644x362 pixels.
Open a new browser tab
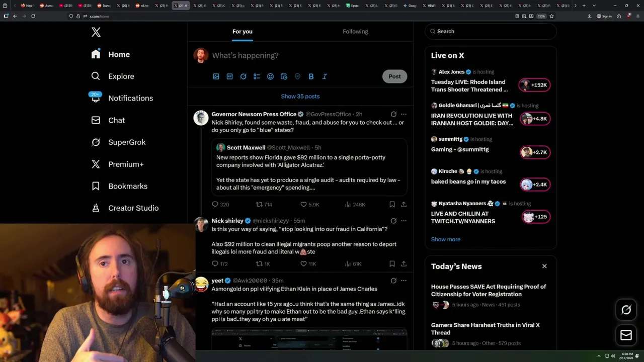tap(584, 6)
